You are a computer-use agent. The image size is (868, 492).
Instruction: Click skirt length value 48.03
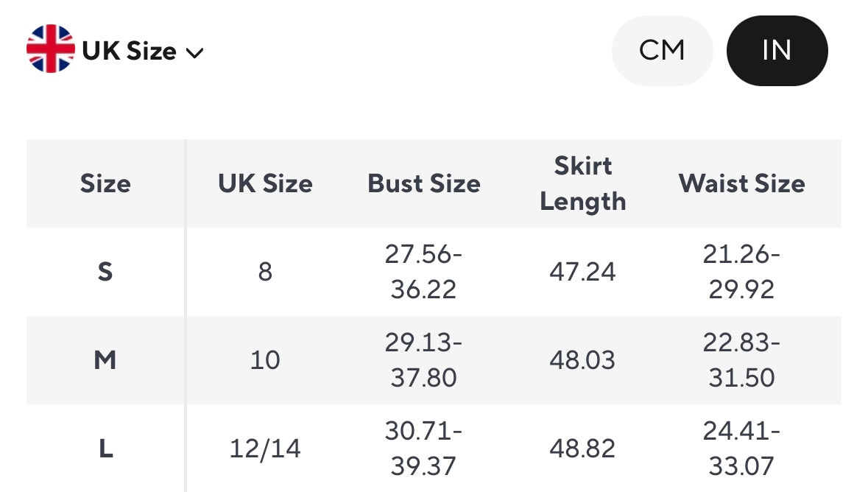pos(582,360)
